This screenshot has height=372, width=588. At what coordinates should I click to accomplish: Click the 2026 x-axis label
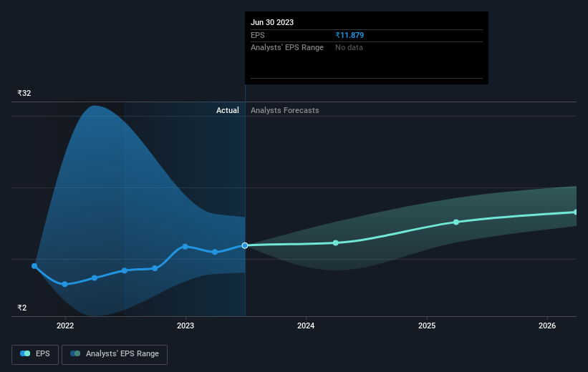point(547,326)
